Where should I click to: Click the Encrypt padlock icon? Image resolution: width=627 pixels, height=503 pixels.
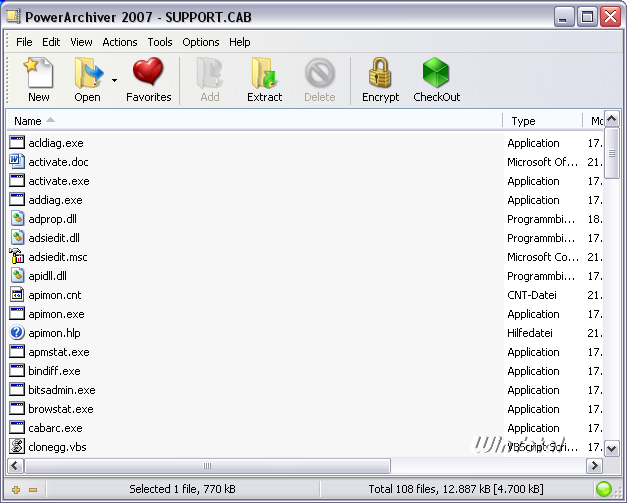(x=380, y=72)
